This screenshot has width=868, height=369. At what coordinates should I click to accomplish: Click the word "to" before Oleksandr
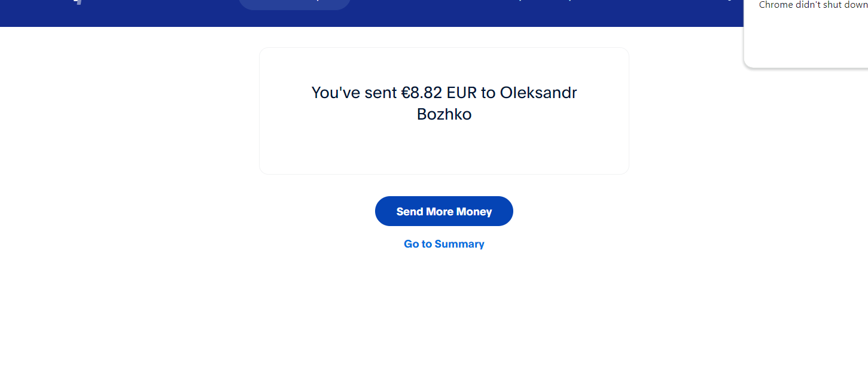pyautogui.click(x=488, y=93)
